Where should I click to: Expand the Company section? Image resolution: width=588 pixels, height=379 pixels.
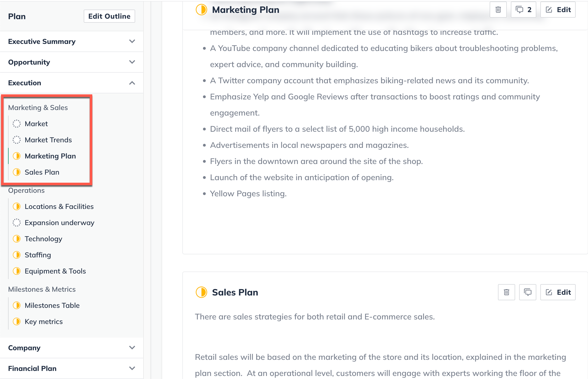point(132,348)
